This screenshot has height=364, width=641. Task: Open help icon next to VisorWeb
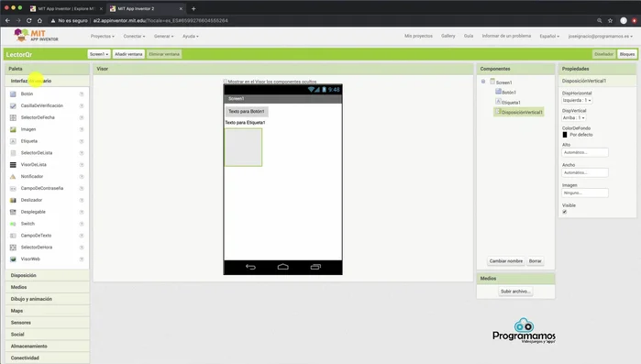pyautogui.click(x=82, y=259)
